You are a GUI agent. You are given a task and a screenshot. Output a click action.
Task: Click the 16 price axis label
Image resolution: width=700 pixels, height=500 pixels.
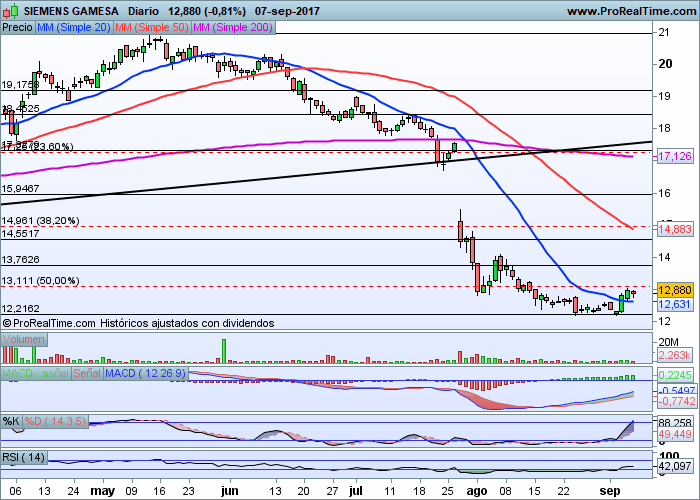[664, 193]
